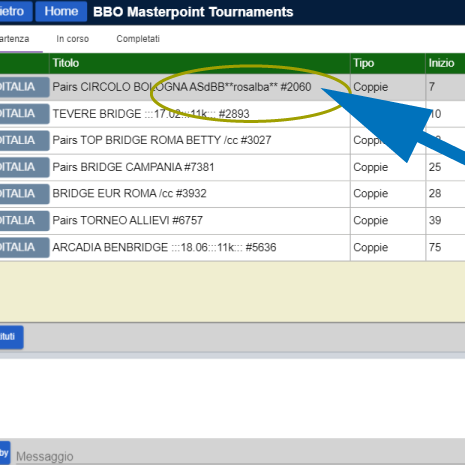This screenshot has height=465, width=465.
Task: Choose Pairs TORNEO ALLIEVI #6757
Action: pyautogui.click(x=128, y=221)
